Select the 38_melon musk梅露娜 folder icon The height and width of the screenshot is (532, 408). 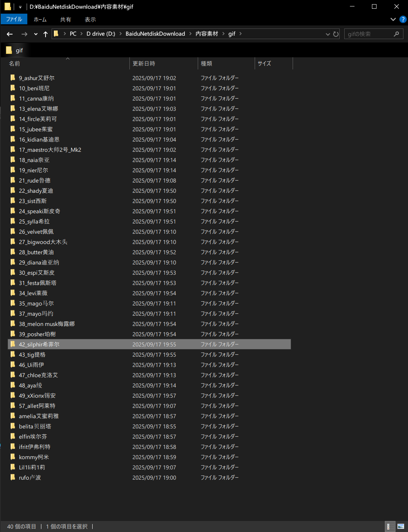13,324
